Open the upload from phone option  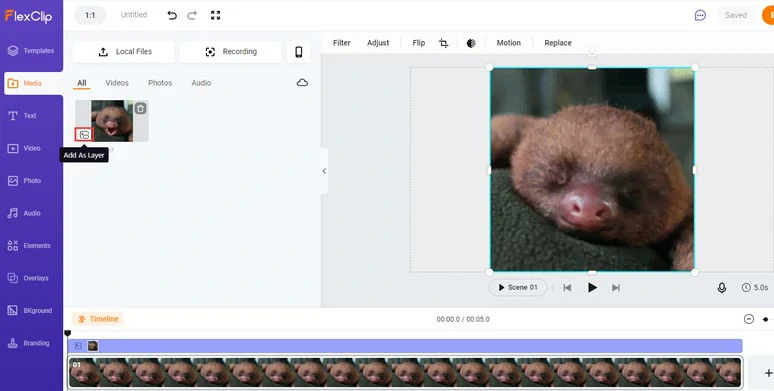(x=299, y=52)
